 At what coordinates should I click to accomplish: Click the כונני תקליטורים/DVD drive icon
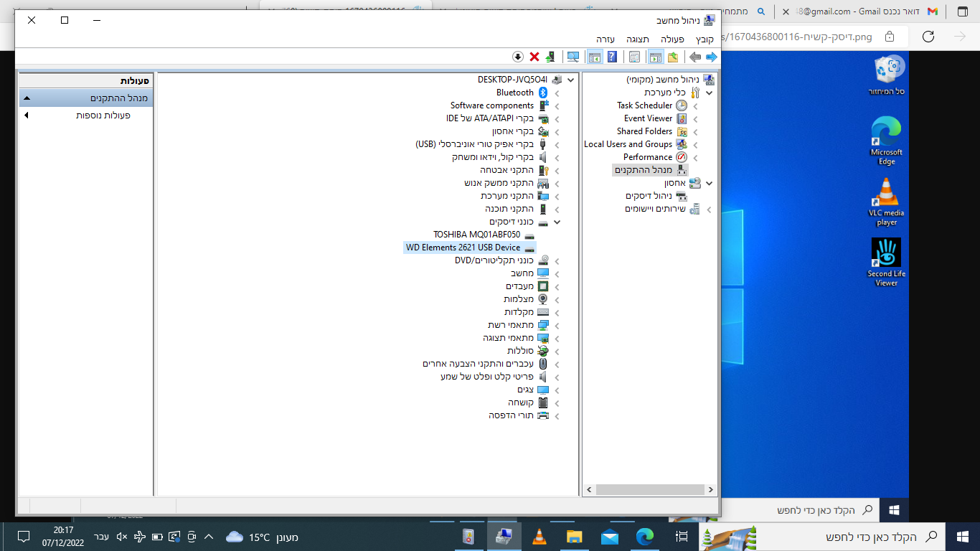pyautogui.click(x=543, y=260)
